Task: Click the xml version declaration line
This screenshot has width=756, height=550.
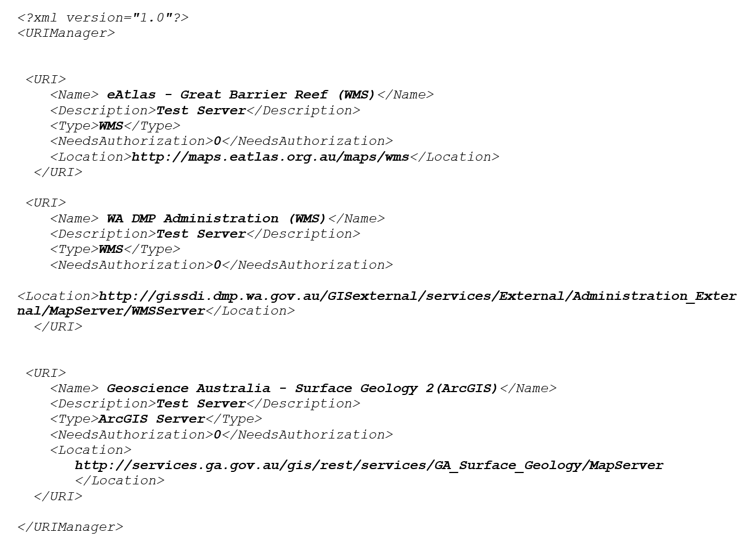Action: coord(103,18)
